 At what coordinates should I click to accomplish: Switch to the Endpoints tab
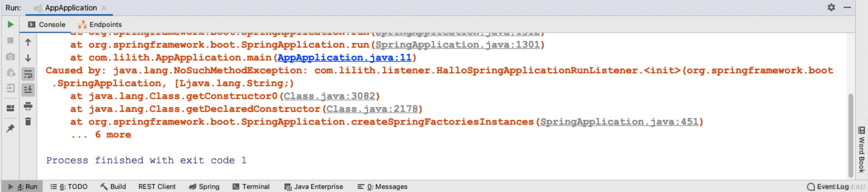click(100, 25)
